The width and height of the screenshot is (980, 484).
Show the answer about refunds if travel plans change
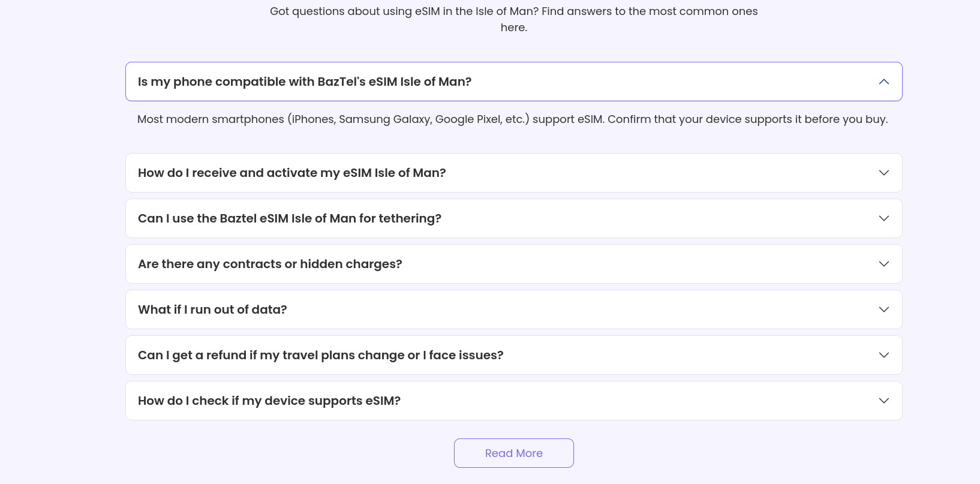coord(321,355)
